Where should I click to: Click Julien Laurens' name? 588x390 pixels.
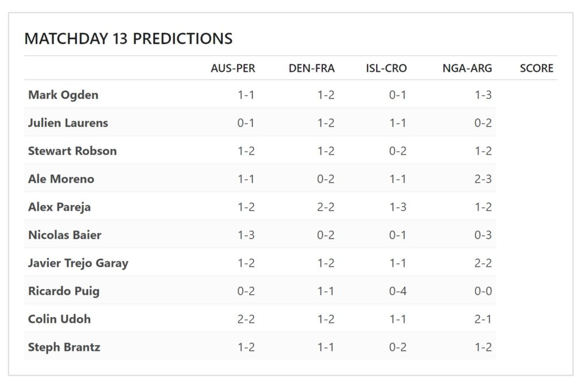(68, 122)
